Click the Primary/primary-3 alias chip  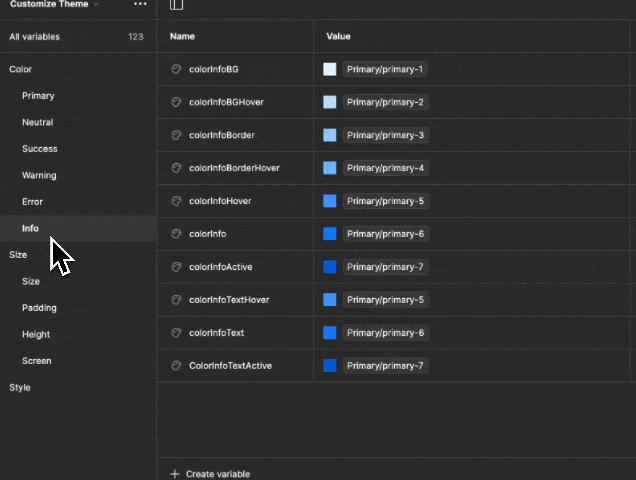pyautogui.click(x=386, y=135)
